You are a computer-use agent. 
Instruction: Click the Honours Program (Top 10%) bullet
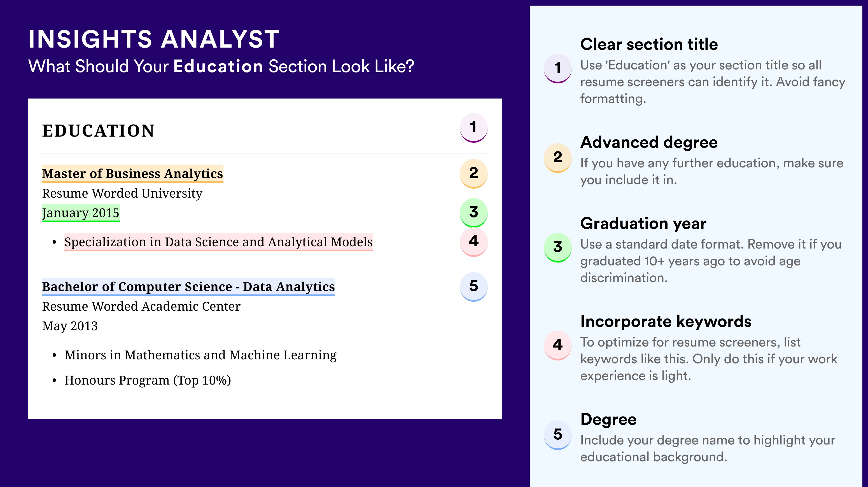click(x=148, y=380)
